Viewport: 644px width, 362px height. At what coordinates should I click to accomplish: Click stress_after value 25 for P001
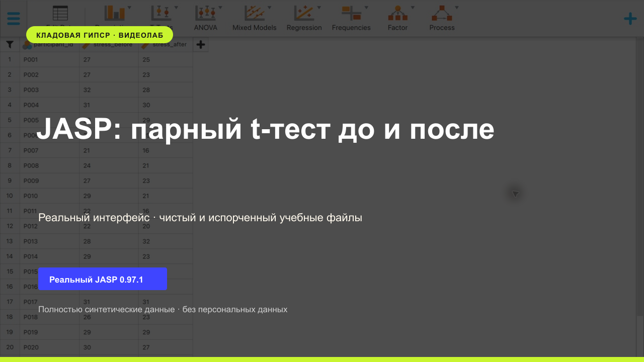[166, 59]
